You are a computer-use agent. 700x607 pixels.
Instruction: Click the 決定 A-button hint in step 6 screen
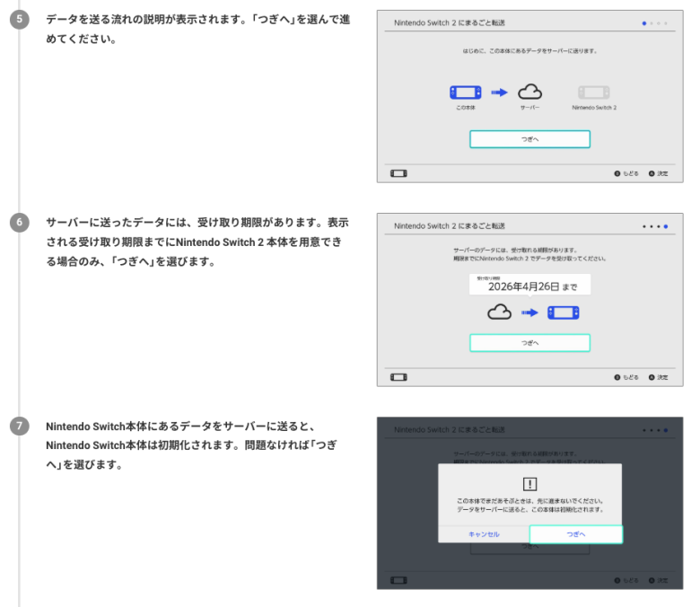click(658, 377)
